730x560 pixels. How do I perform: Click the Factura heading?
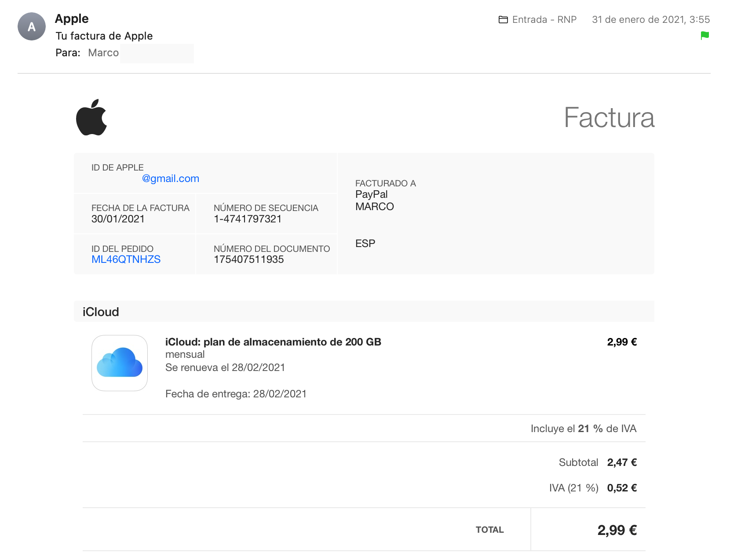pos(609,118)
